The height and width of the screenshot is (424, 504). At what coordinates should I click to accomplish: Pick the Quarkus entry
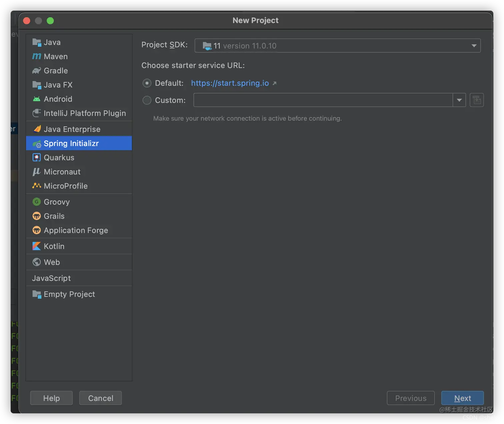(79, 157)
